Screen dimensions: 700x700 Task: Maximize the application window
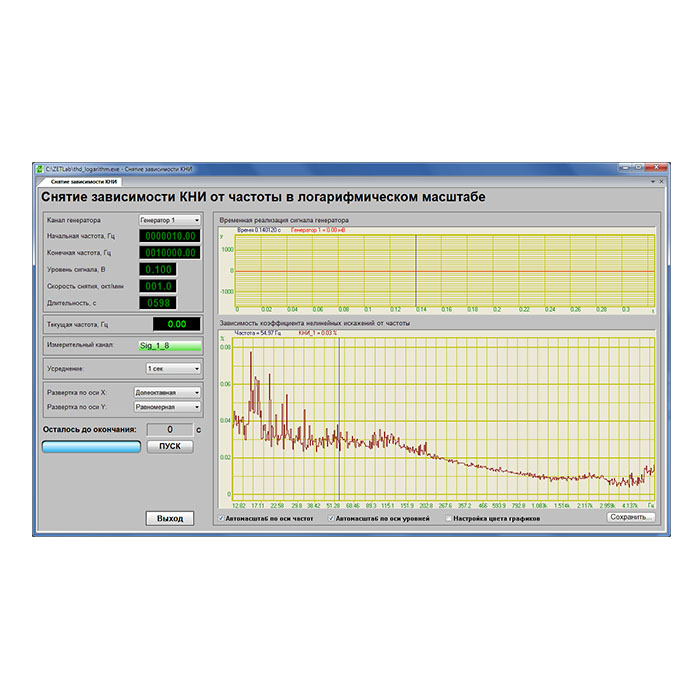pyautogui.click(x=638, y=167)
